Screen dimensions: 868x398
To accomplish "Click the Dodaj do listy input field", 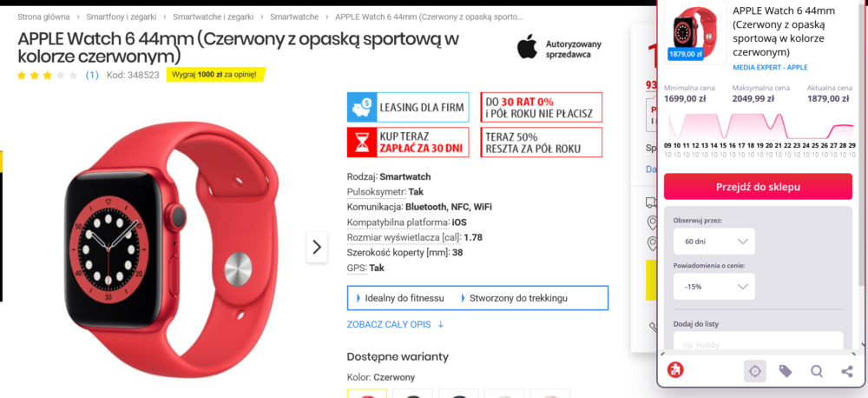I will [x=759, y=342].
